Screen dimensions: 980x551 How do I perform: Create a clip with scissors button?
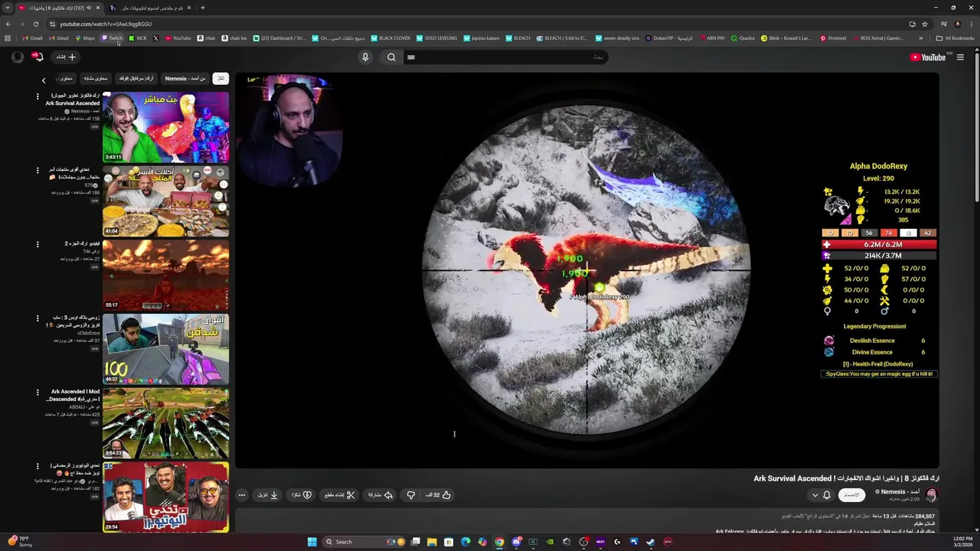(x=340, y=495)
